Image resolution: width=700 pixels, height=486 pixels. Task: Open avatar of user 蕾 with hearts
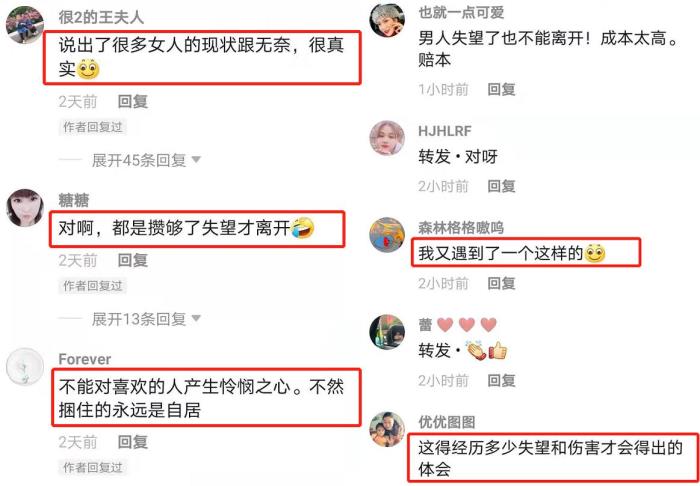click(387, 332)
